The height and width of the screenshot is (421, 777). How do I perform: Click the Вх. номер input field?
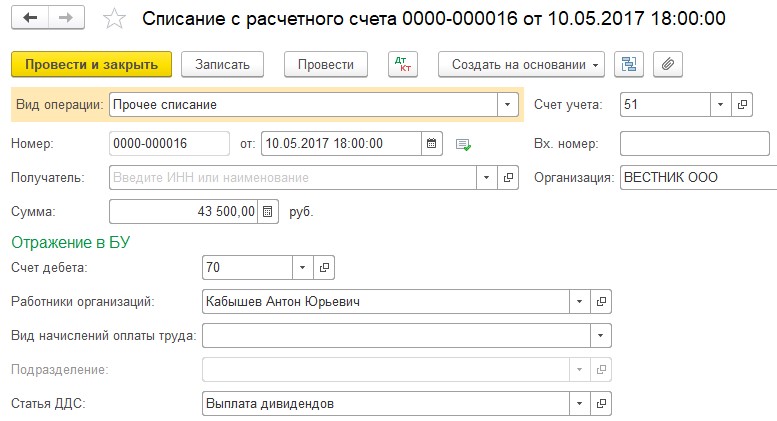696,143
